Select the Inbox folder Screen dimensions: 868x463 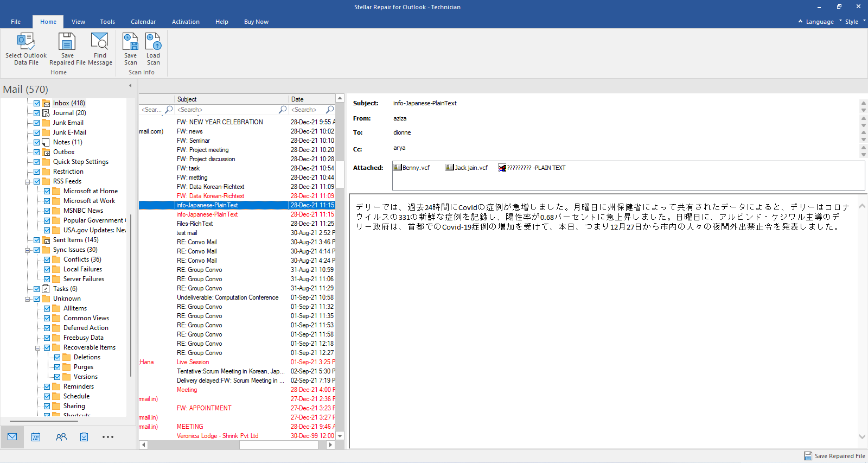coord(69,103)
